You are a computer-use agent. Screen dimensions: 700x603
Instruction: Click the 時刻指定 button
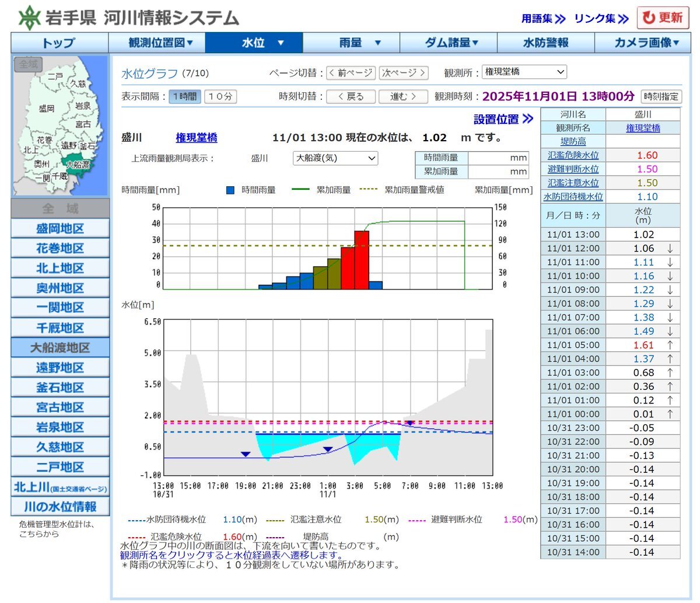pyautogui.click(x=661, y=96)
